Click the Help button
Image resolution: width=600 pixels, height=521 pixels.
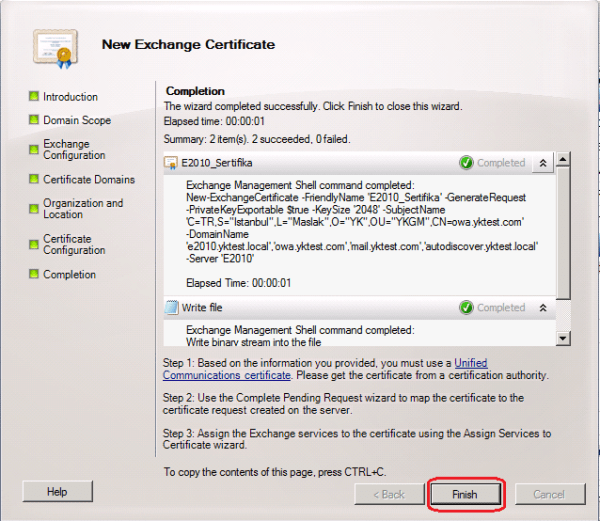pyautogui.click(x=57, y=492)
